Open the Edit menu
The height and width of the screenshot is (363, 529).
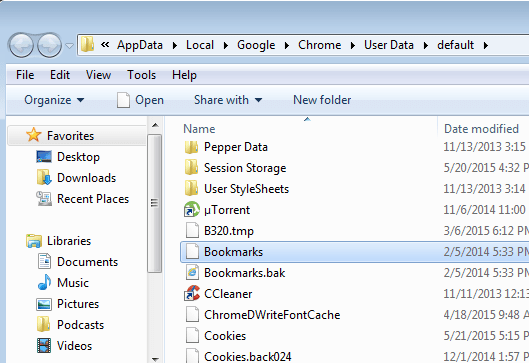(x=60, y=75)
